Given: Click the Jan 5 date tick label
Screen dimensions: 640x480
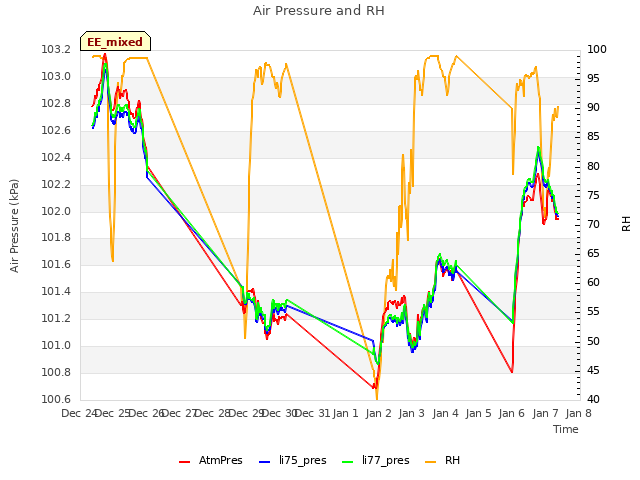Looking at the screenshot, I should (479, 414).
